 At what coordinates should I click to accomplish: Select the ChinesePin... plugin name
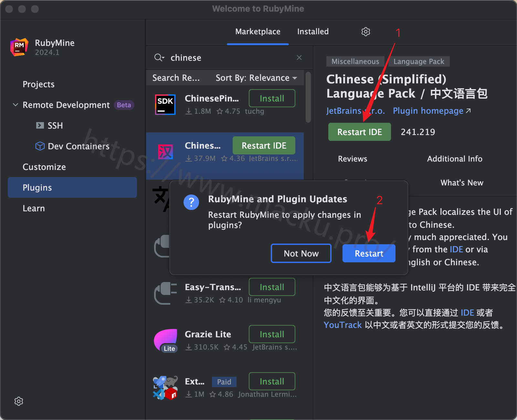(x=212, y=99)
